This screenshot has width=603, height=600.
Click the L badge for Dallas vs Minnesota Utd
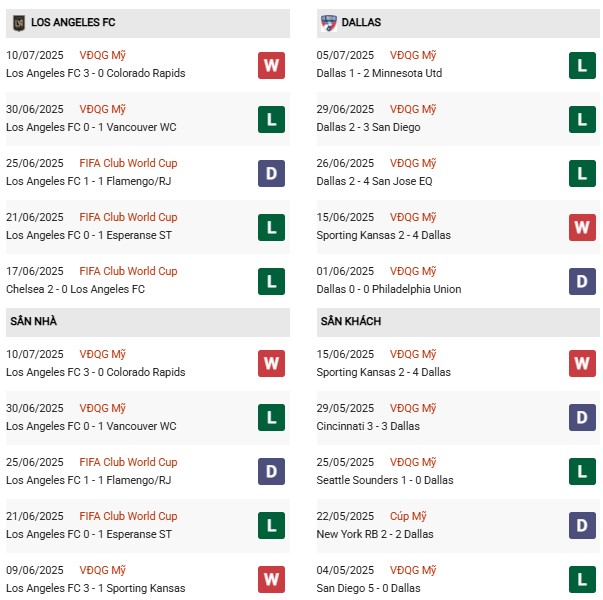coord(582,65)
